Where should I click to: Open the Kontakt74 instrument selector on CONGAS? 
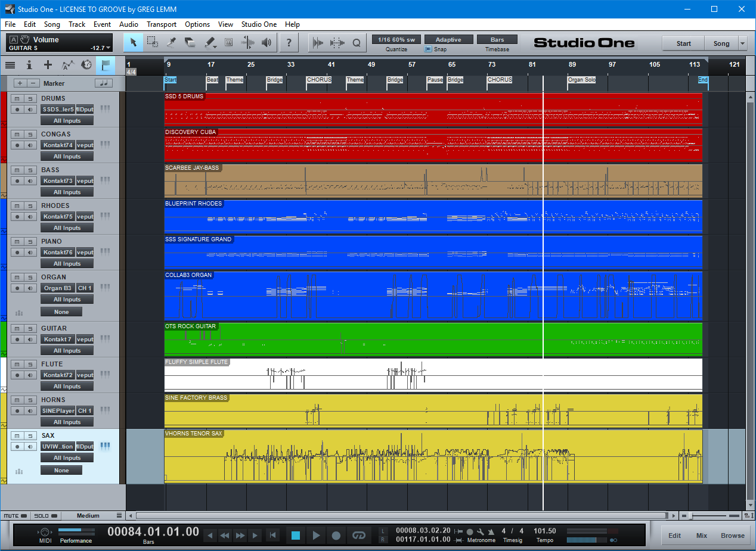click(58, 145)
